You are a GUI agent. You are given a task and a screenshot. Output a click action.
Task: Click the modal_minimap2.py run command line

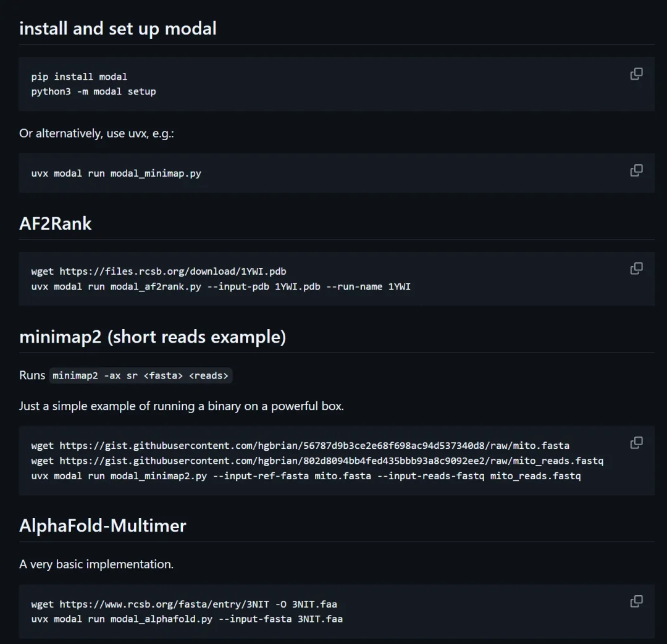click(x=306, y=476)
